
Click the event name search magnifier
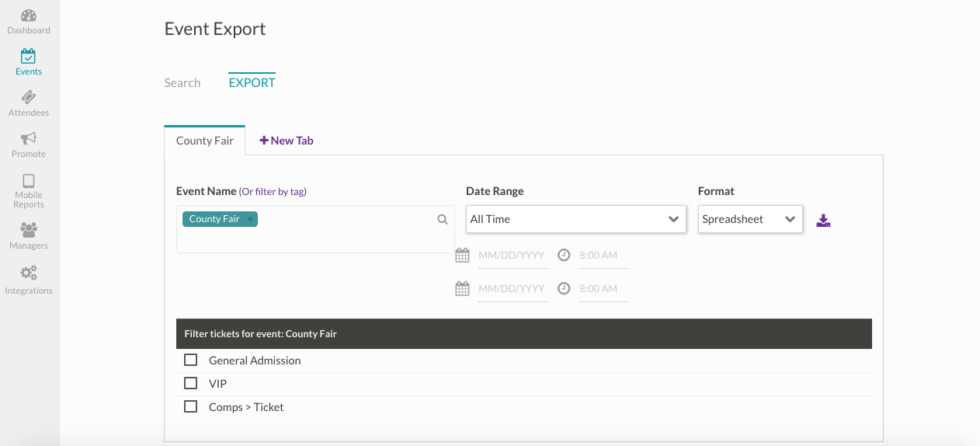click(443, 220)
